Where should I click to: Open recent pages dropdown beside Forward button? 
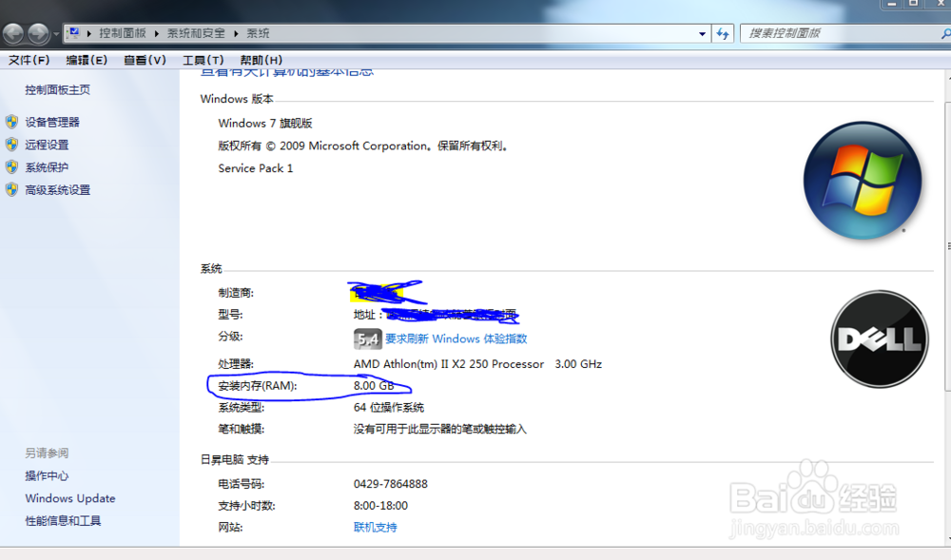(56, 34)
